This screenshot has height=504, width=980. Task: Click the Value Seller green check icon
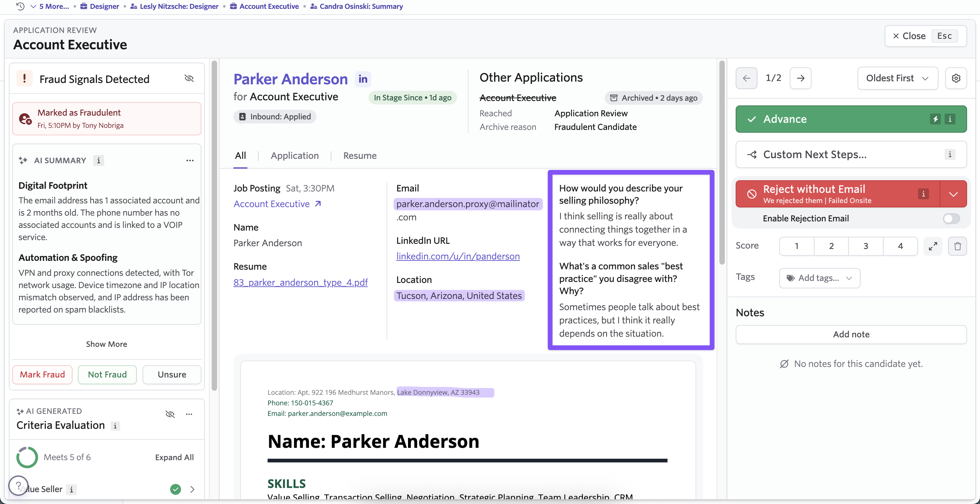coord(175,489)
